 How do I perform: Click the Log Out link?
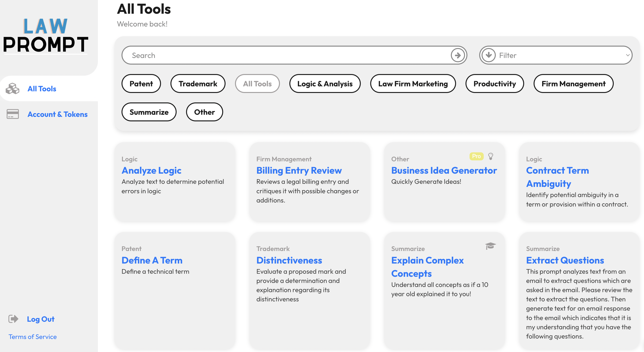40,319
